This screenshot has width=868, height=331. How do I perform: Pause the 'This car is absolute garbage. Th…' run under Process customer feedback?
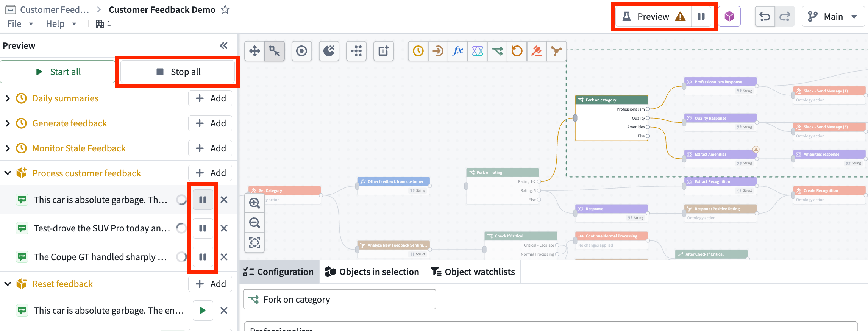[x=203, y=200]
